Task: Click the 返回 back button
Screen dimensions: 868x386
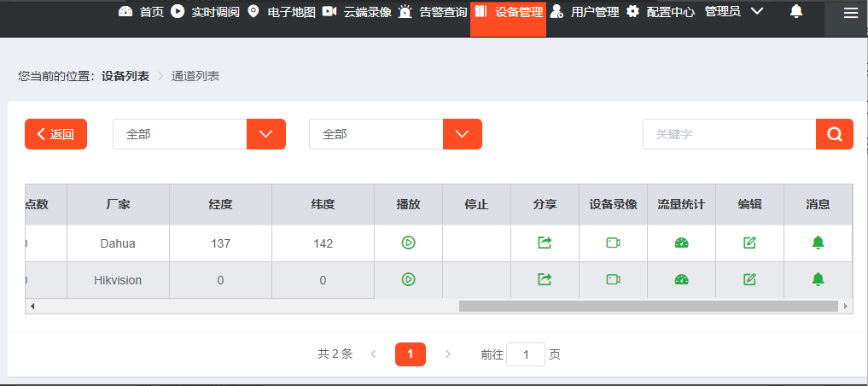Action: tap(55, 134)
